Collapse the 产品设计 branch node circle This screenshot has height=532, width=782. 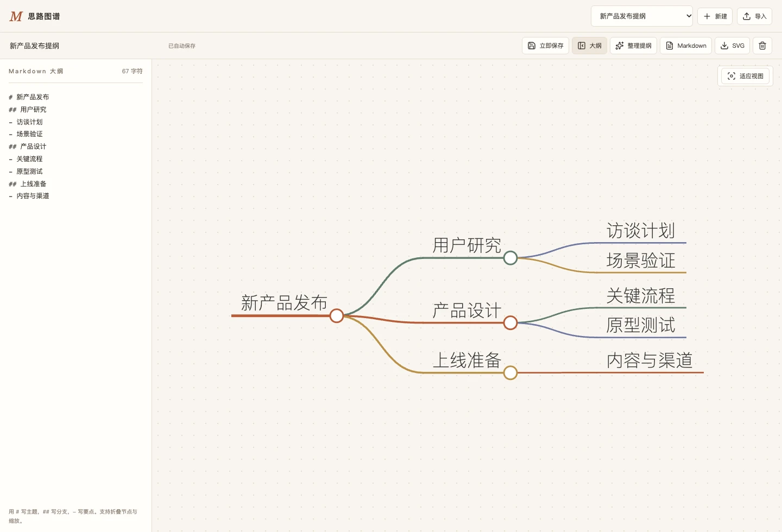pyautogui.click(x=510, y=323)
